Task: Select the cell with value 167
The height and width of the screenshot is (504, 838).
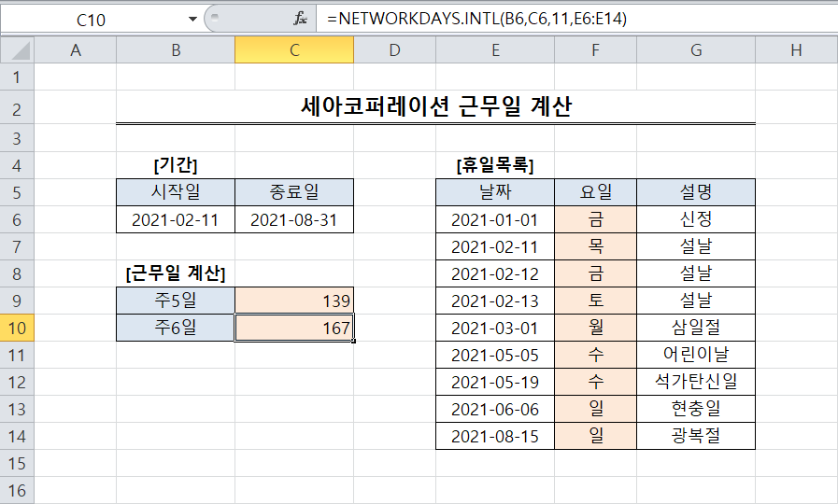Action: tap(294, 328)
